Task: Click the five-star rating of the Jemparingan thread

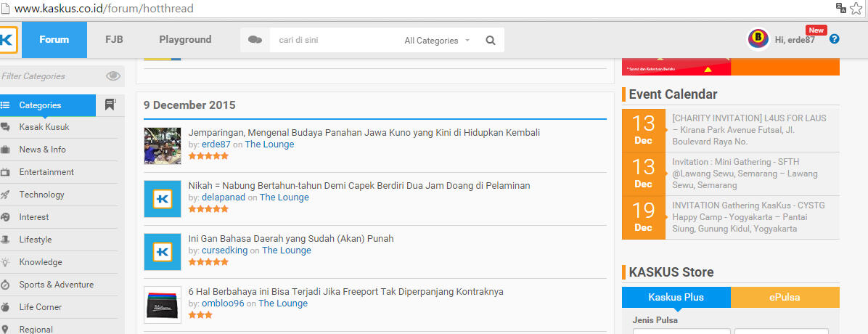Action: pos(208,156)
